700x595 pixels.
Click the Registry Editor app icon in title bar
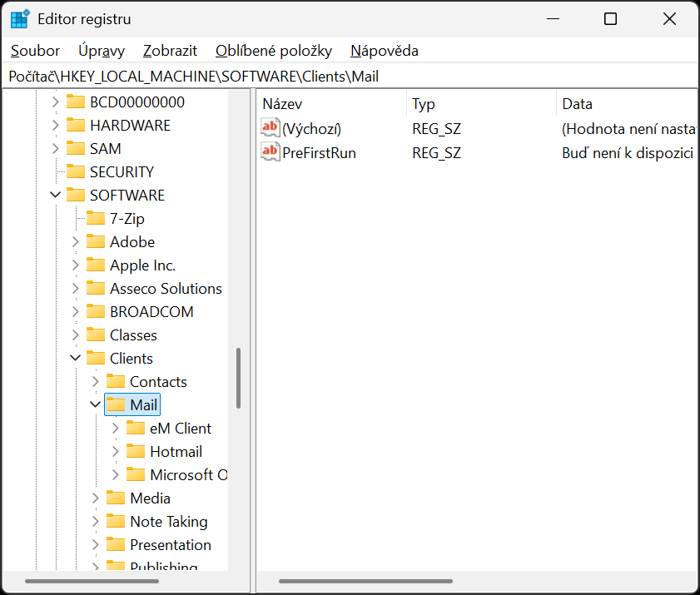[x=20, y=19]
